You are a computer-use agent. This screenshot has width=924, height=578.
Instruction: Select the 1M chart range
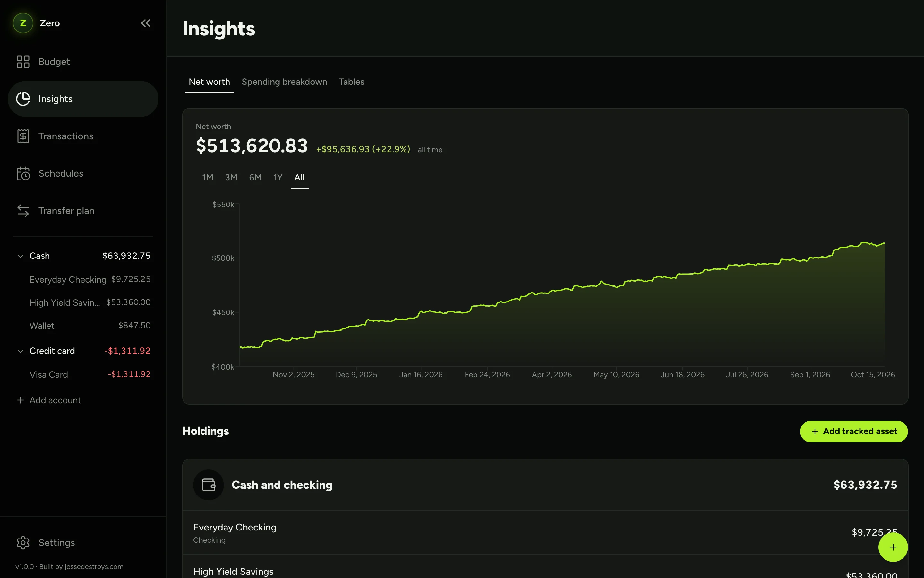click(x=207, y=177)
